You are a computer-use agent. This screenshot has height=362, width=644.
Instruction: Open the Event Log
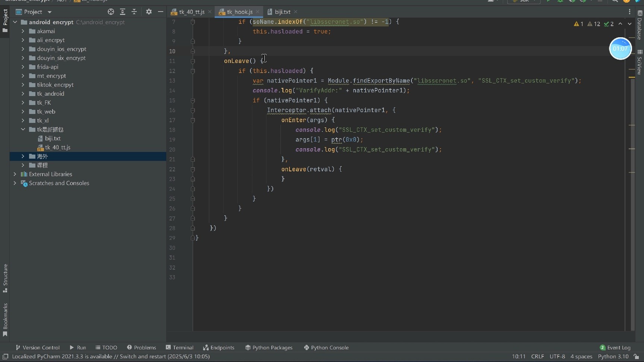(x=615, y=347)
